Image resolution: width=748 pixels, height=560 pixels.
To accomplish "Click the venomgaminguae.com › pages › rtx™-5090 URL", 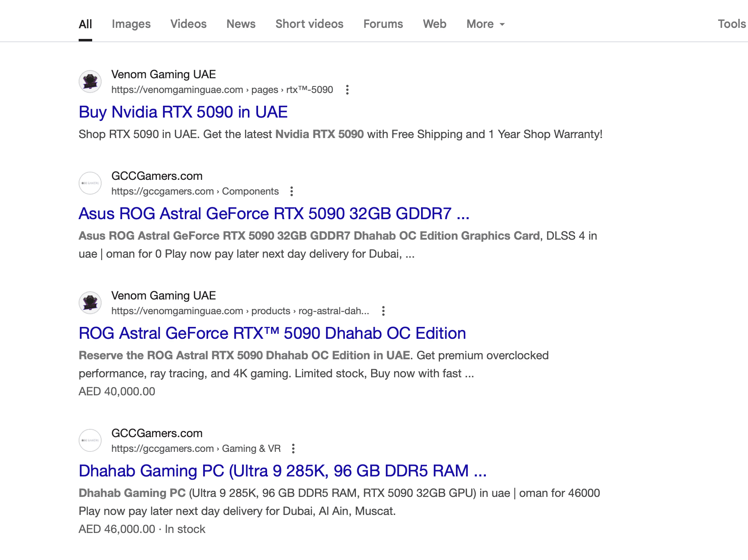I will (222, 90).
